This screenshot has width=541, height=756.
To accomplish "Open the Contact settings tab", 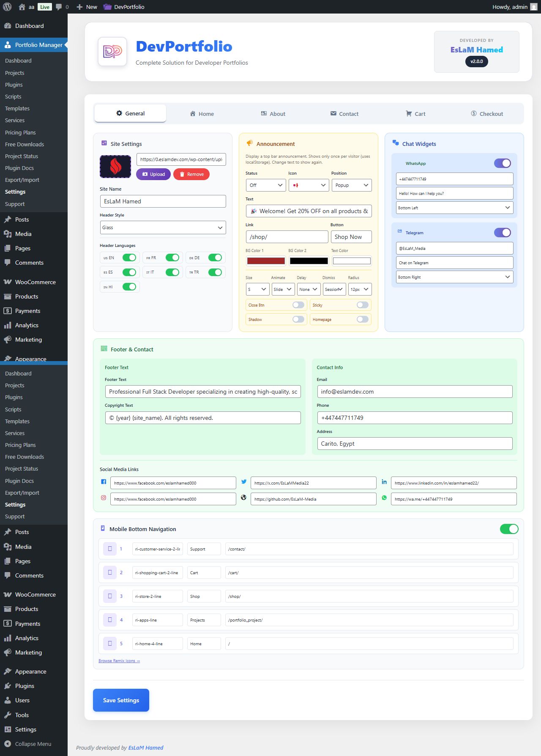I will pos(344,114).
